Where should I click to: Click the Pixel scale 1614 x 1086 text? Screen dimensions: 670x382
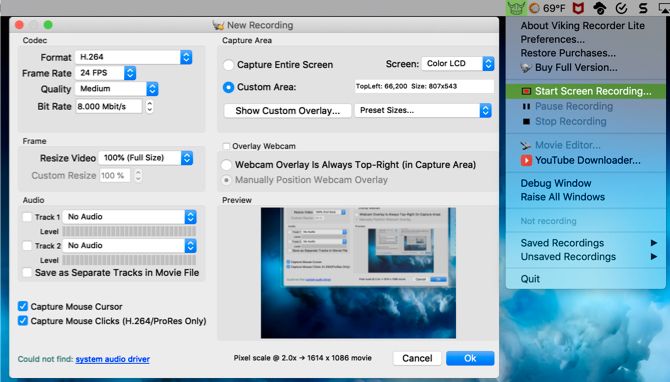[303, 358]
